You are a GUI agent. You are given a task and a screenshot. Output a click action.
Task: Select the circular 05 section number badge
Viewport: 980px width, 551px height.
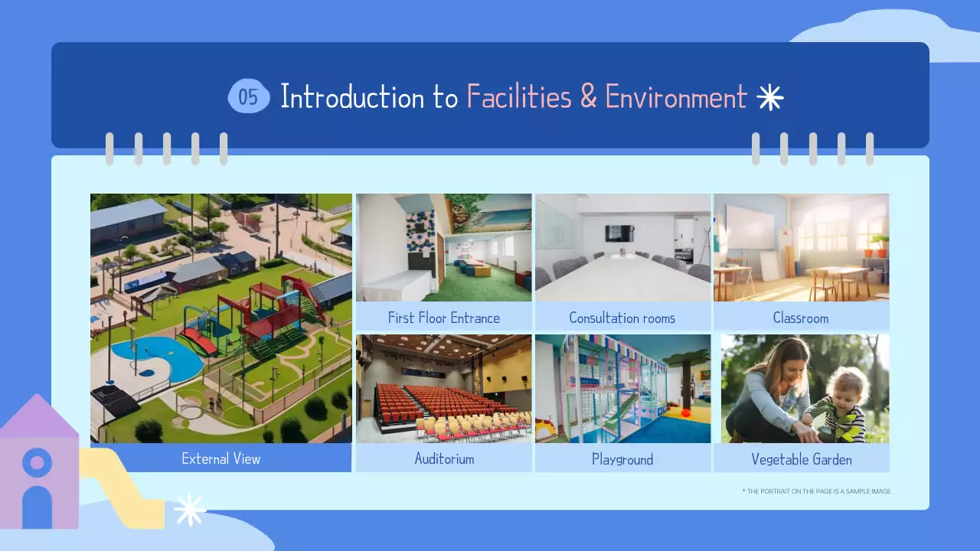249,96
